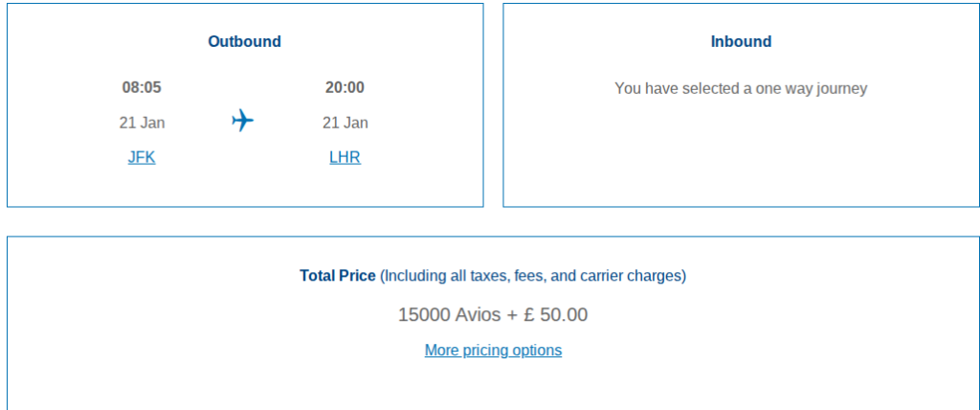Click blank space below the JFK link

[142, 187]
